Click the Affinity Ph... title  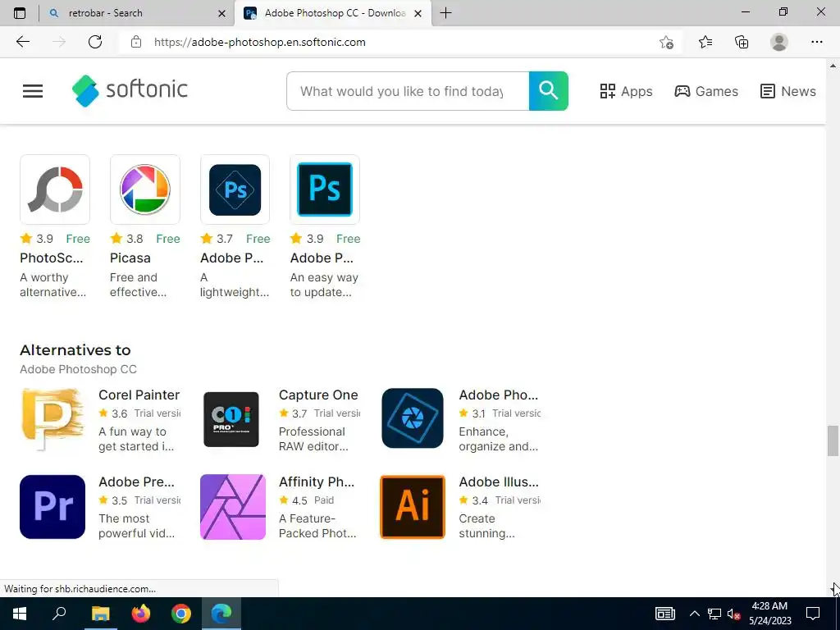pyautogui.click(x=317, y=482)
